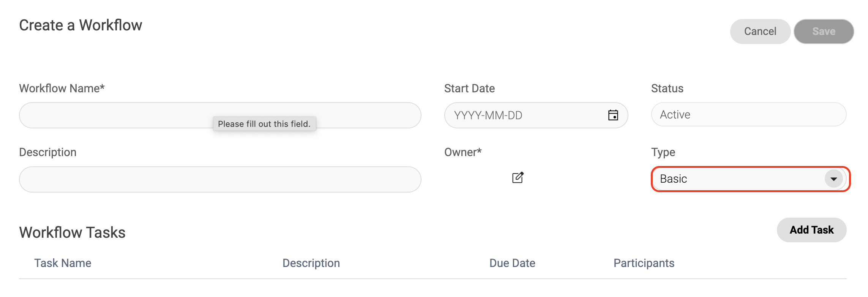The image size is (868, 297).
Task: Expand the Type dropdown set to Basic
Action: [x=833, y=179]
